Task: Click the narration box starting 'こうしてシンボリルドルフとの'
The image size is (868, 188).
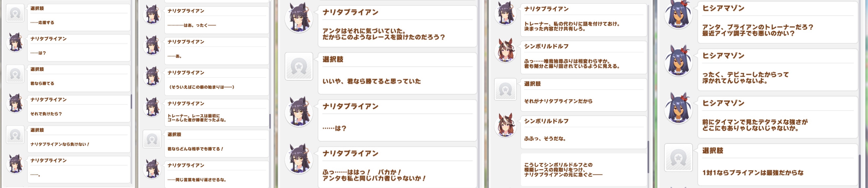Action: point(584,170)
